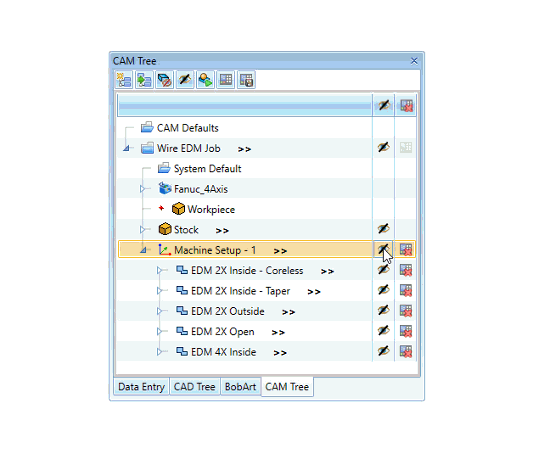Click the crossed-out eye icon in the toolbar
Image resolution: width=550 pixels, height=465 pixels.
coord(185,80)
